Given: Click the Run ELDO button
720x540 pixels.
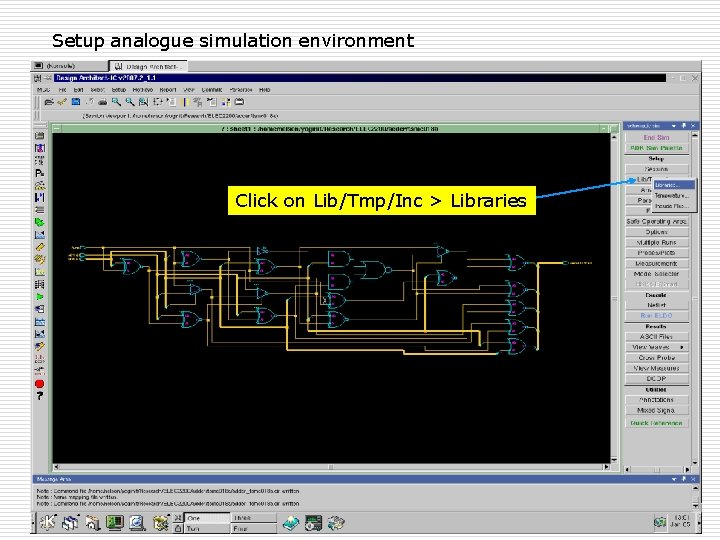Looking at the screenshot, I should [x=656, y=316].
